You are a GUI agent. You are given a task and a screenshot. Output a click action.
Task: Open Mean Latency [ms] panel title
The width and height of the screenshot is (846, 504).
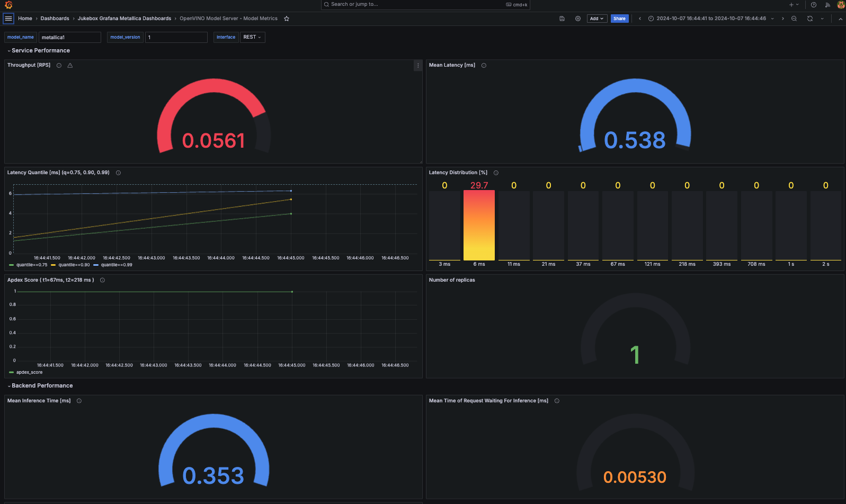452,65
